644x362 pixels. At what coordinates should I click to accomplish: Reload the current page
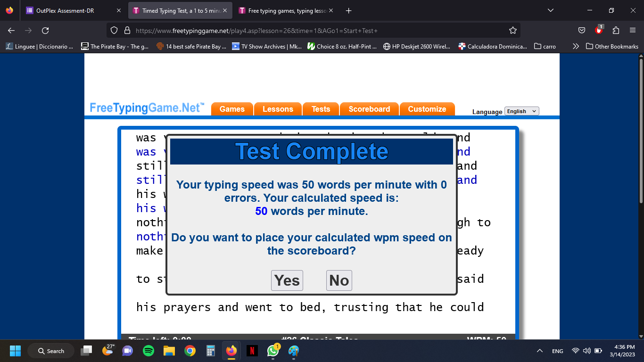pyautogui.click(x=45, y=31)
